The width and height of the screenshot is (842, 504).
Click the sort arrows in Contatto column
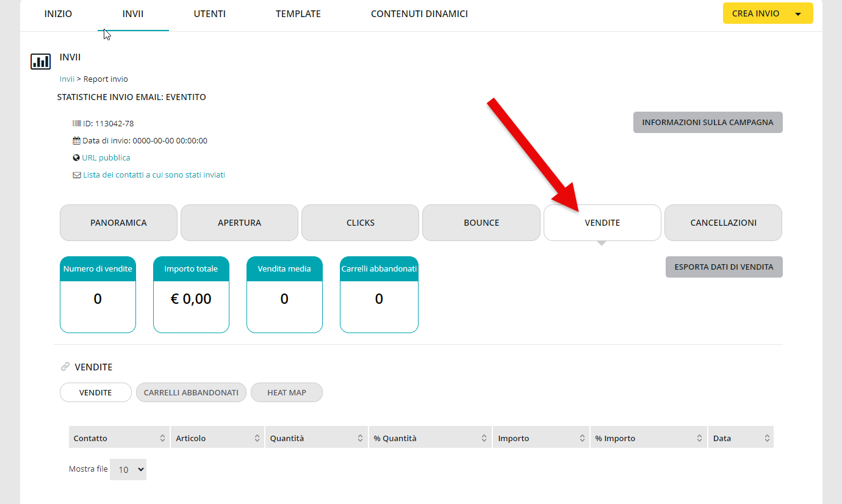tap(162, 438)
